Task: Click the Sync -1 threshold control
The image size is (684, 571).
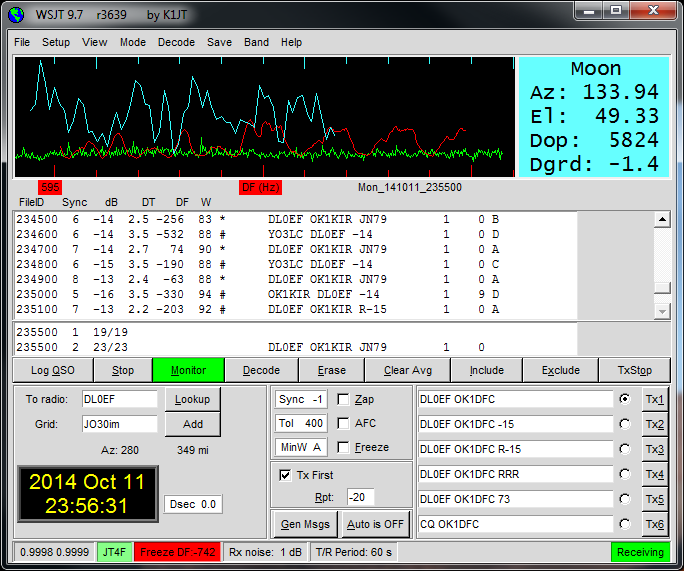Action: (x=302, y=399)
